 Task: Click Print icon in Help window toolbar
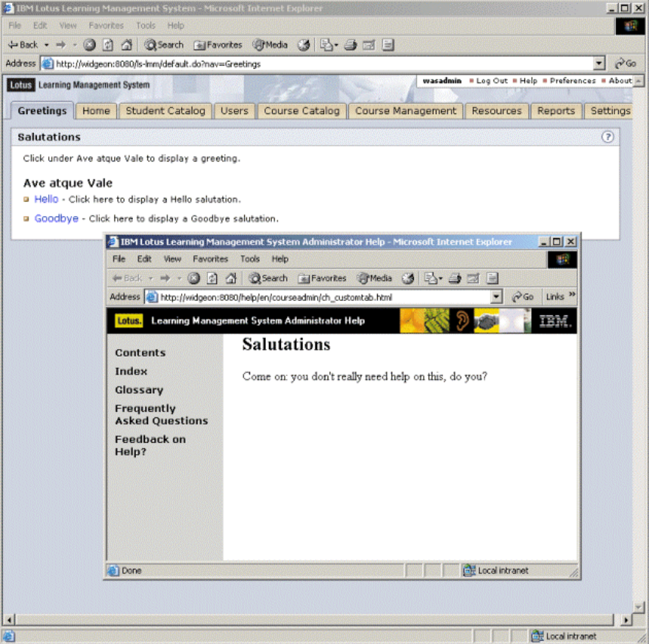tap(455, 278)
